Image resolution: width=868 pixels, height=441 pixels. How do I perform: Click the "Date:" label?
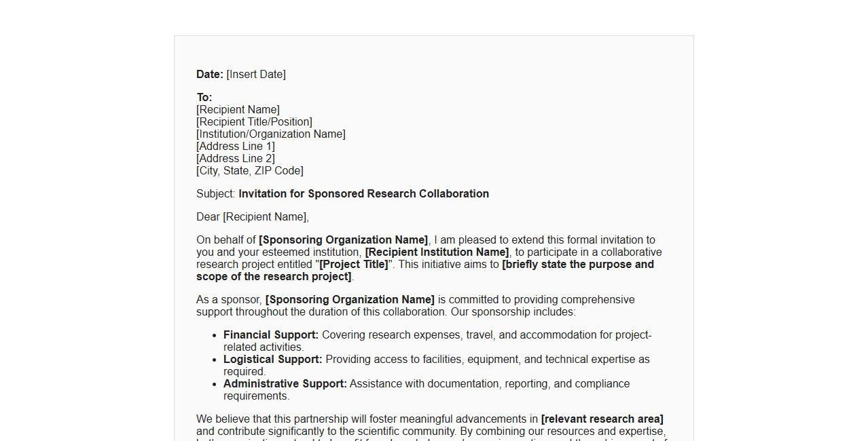(209, 75)
